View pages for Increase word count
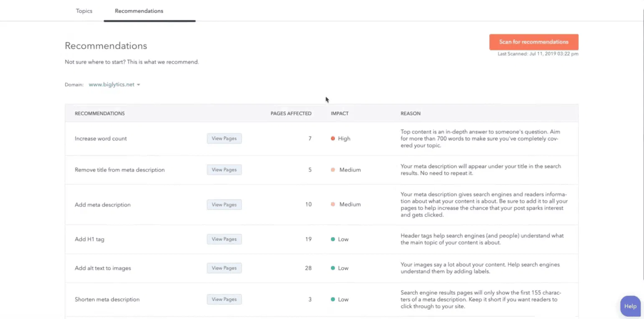 tap(224, 139)
